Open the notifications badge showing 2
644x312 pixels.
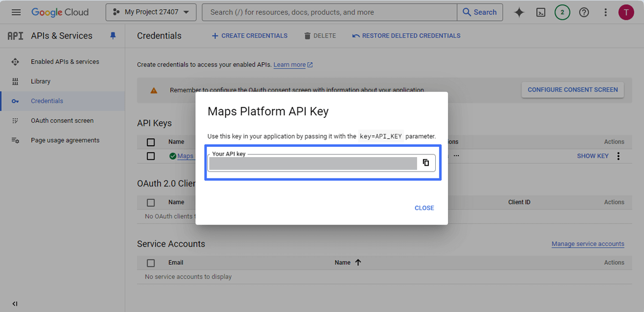click(x=562, y=12)
